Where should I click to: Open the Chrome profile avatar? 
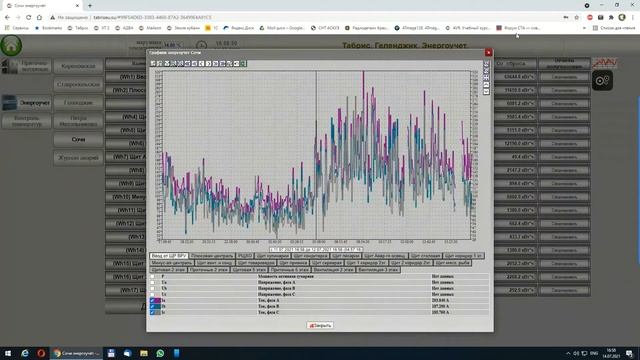pos(622,18)
